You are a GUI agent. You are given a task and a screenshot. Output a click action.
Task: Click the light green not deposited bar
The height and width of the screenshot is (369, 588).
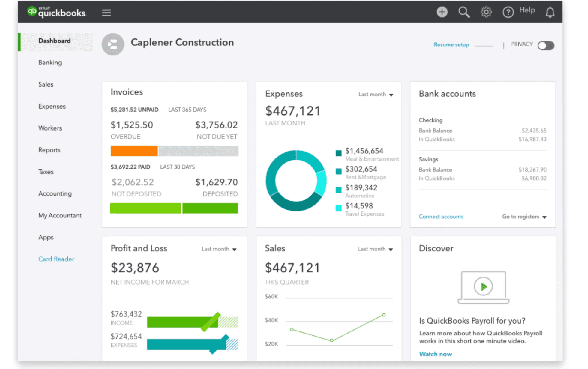145,208
